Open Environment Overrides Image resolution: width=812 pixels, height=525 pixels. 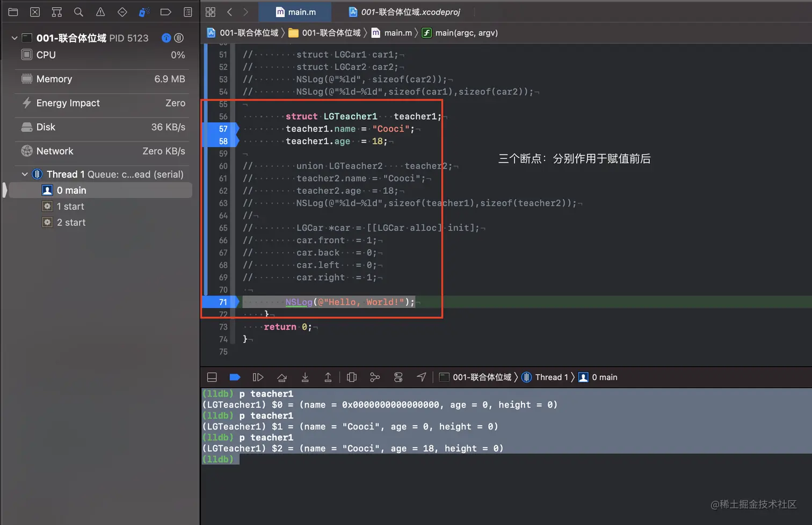[x=398, y=377]
